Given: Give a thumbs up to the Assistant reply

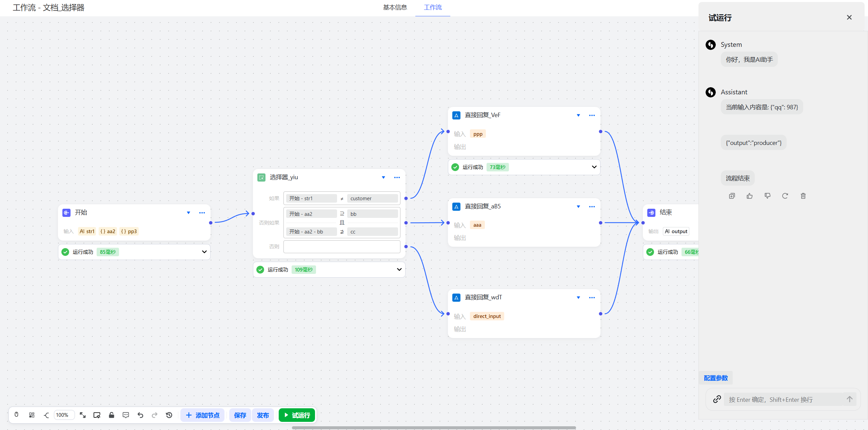Looking at the screenshot, I should click(x=749, y=196).
